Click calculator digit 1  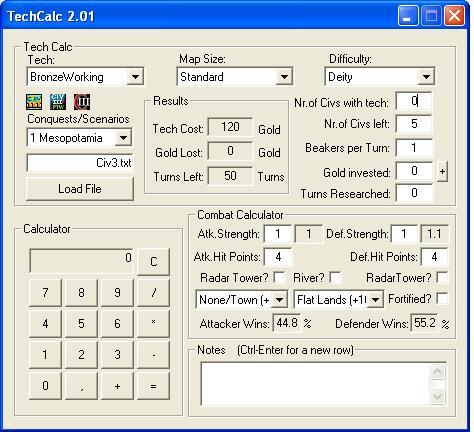click(45, 355)
